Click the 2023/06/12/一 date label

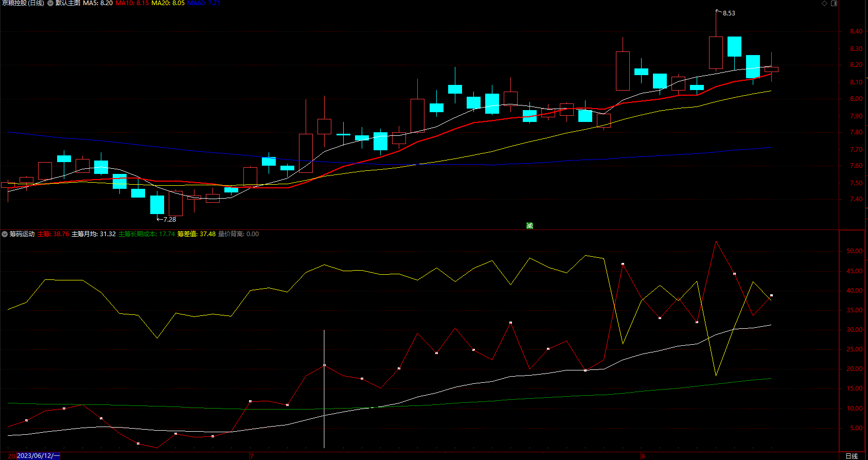(x=39, y=456)
